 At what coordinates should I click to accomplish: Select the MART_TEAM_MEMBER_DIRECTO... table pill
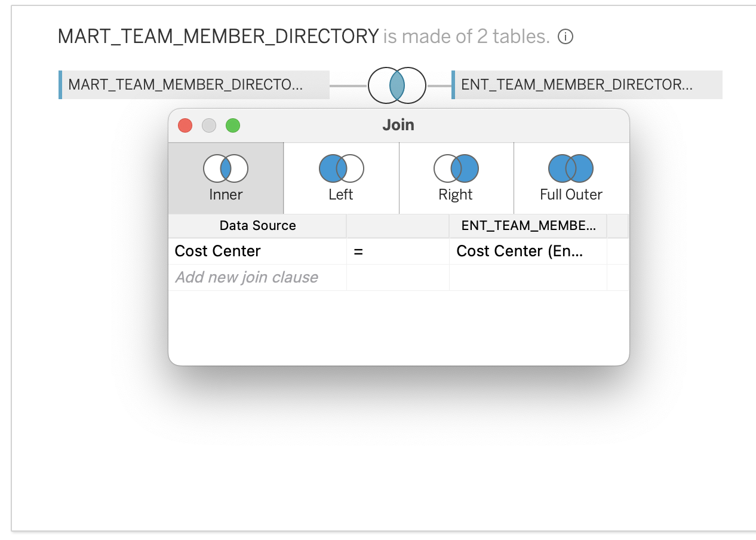point(195,85)
